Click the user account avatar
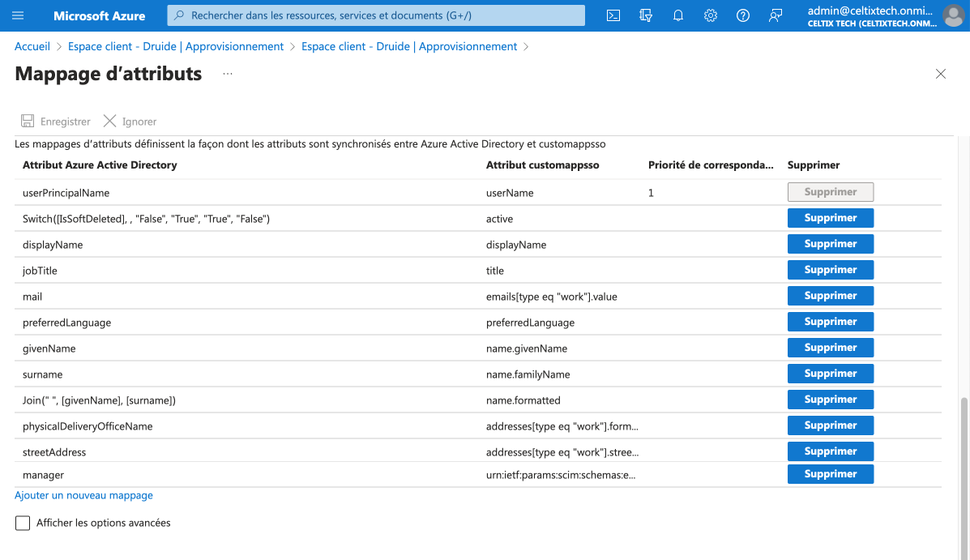The height and width of the screenshot is (560, 970). 953,16
